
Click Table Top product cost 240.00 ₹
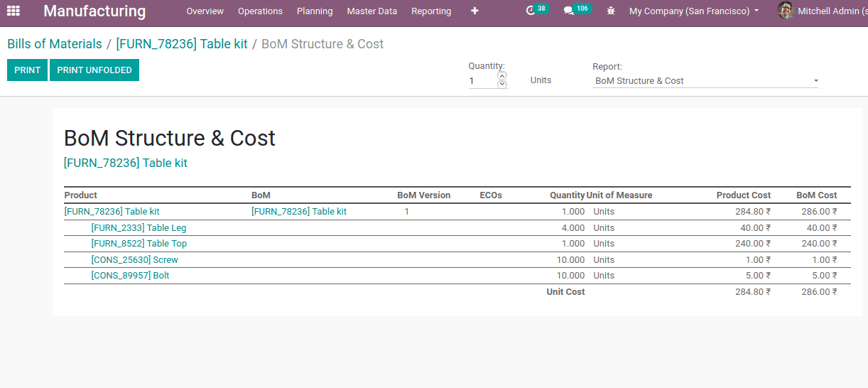point(753,244)
